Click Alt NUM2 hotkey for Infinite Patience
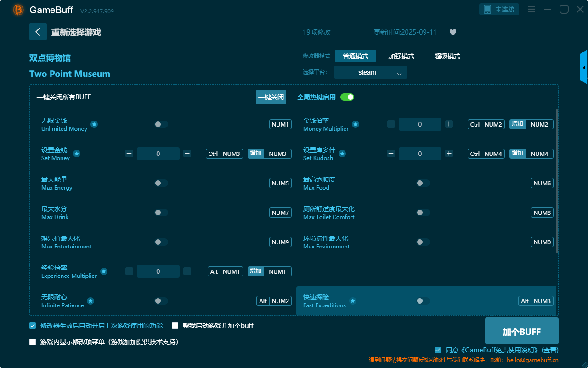Viewport: 588px width, 368px height. [274, 301]
